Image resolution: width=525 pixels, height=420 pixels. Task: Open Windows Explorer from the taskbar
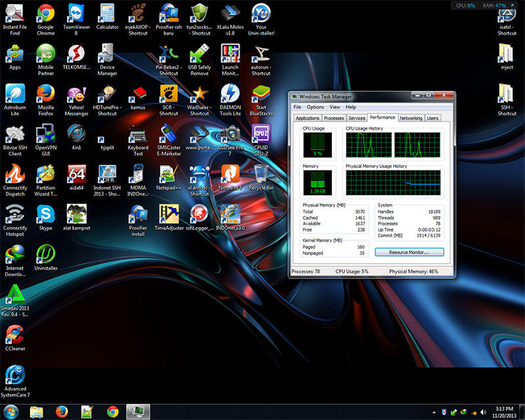pyautogui.click(x=36, y=411)
